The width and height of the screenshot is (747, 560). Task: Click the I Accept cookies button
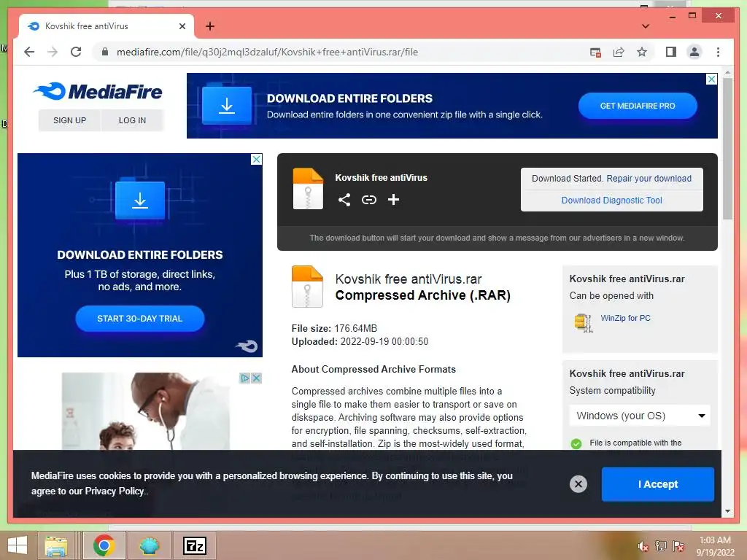658,484
